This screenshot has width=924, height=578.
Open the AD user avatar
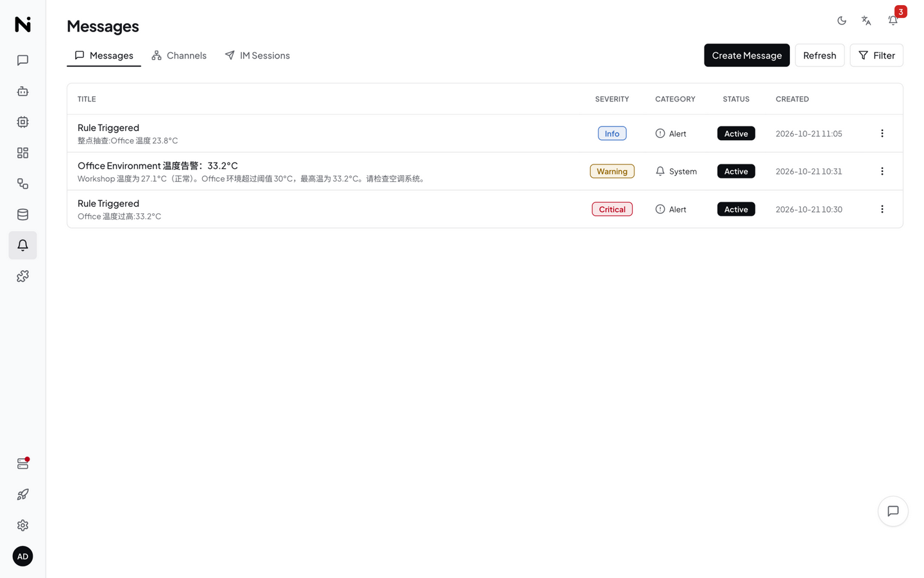22,556
